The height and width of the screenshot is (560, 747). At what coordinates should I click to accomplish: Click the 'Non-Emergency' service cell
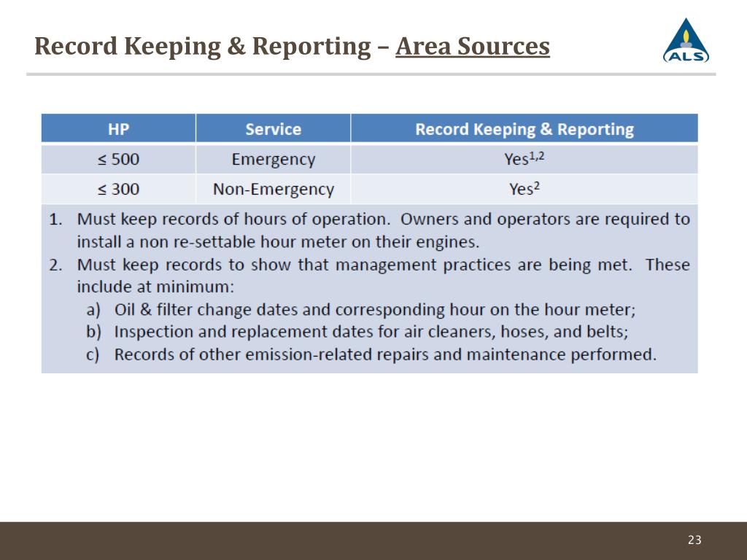(x=274, y=189)
